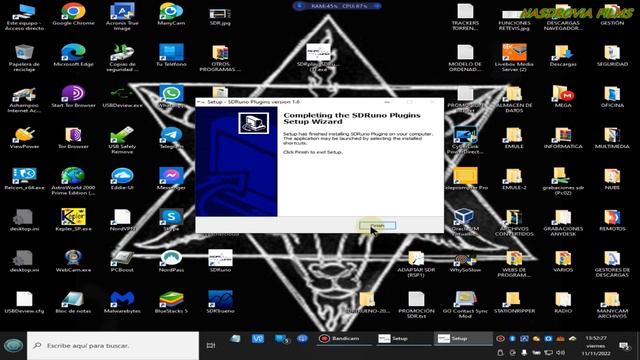Select the ManyCam desktop icon
The width and height of the screenshot is (640, 360).
pos(171,15)
